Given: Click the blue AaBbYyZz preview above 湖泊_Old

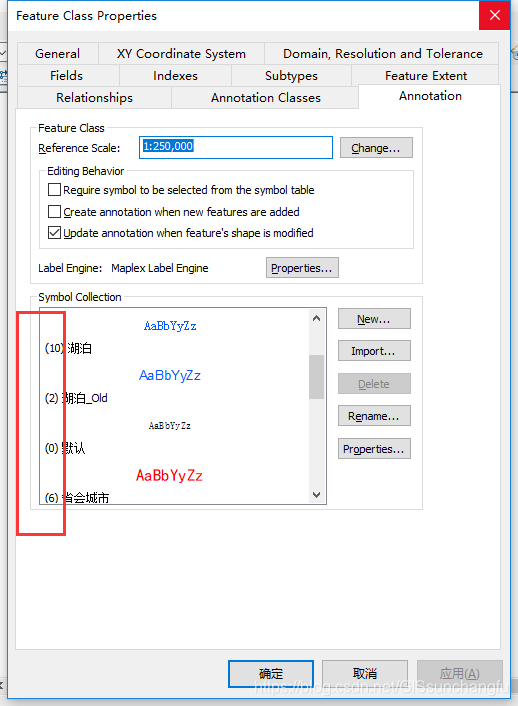Looking at the screenshot, I should tap(170, 375).
